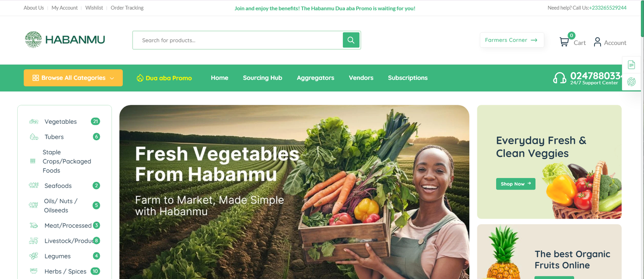
Task: Click the Habanmu tree logo
Action: [x=33, y=40]
